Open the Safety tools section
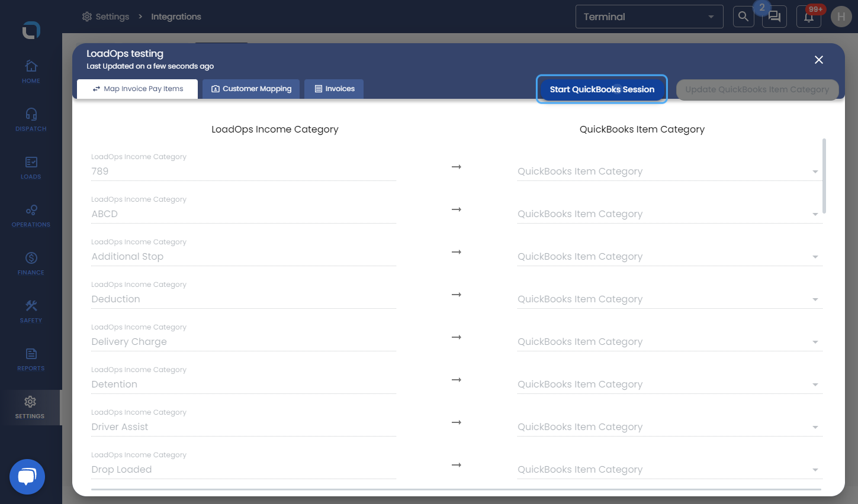 point(31,311)
